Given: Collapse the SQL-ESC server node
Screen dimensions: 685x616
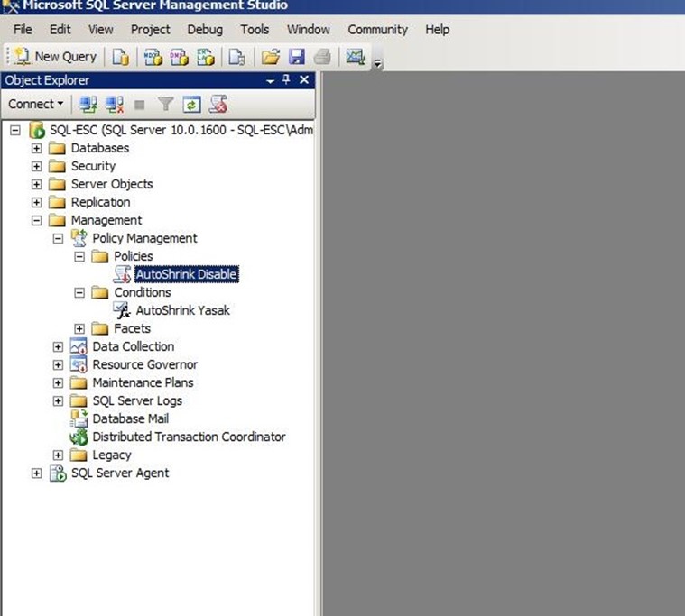Looking at the screenshot, I should [x=15, y=130].
